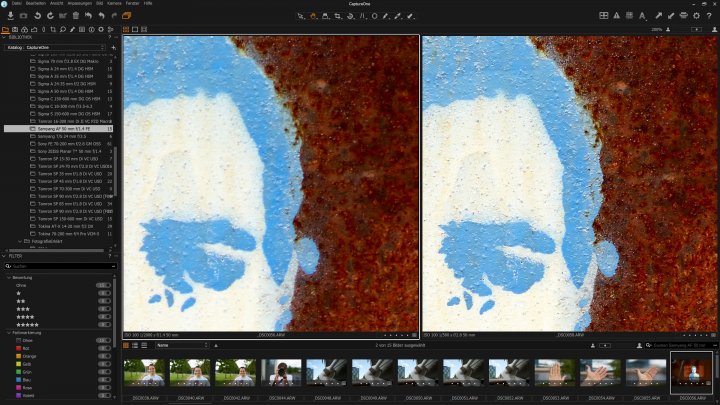The width and height of the screenshot is (720, 405).
Task: Open the Capture camera tool tab
Action: 15,29
